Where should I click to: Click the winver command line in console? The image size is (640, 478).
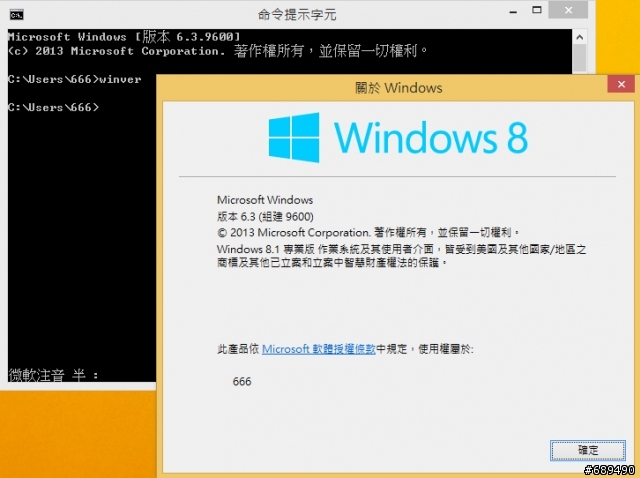point(74,79)
